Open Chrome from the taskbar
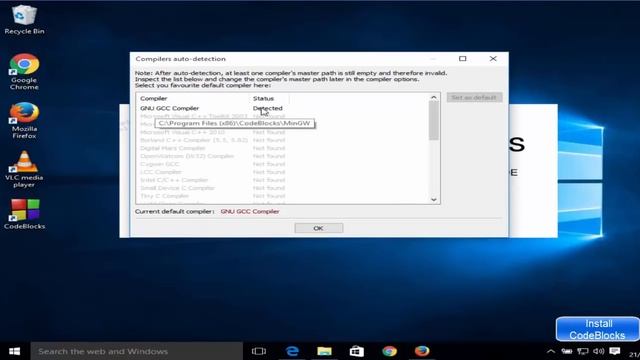The height and width of the screenshot is (360, 640). tap(389, 351)
